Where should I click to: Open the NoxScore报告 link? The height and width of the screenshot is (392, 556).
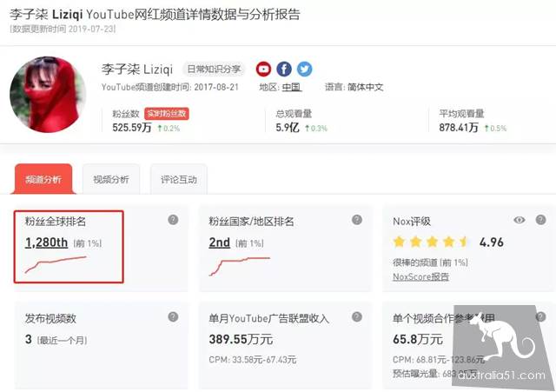(x=420, y=276)
